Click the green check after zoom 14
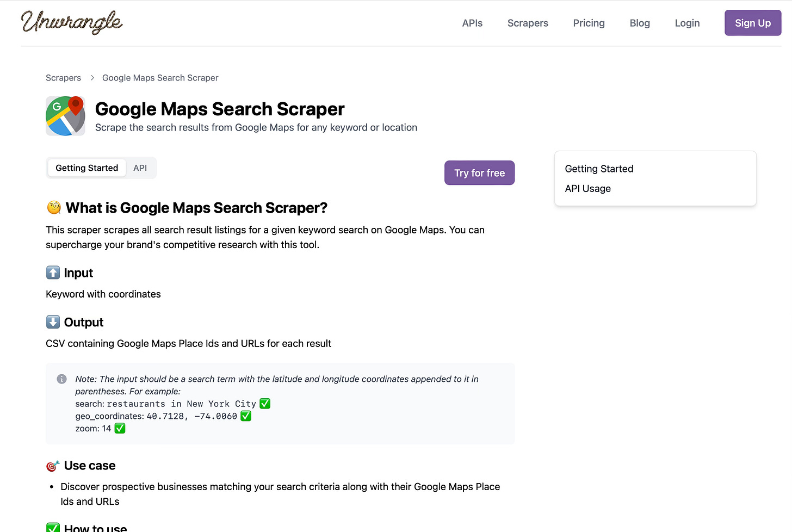This screenshot has width=792, height=532. pos(120,429)
